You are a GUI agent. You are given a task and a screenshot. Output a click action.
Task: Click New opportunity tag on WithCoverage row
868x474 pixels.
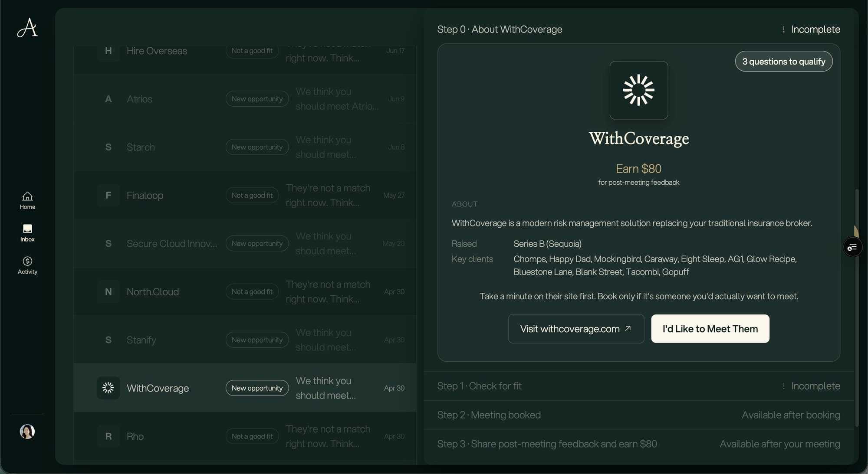257,388
